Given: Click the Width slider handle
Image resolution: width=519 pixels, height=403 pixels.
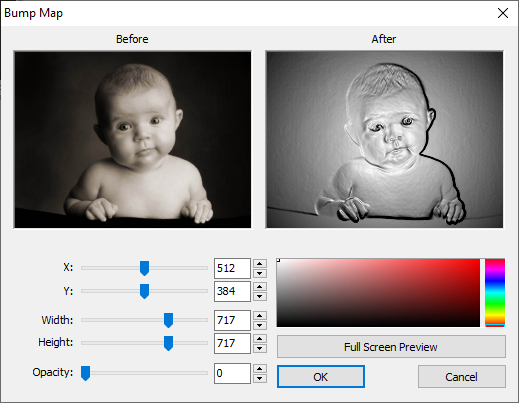Looking at the screenshot, I should 168,320.
